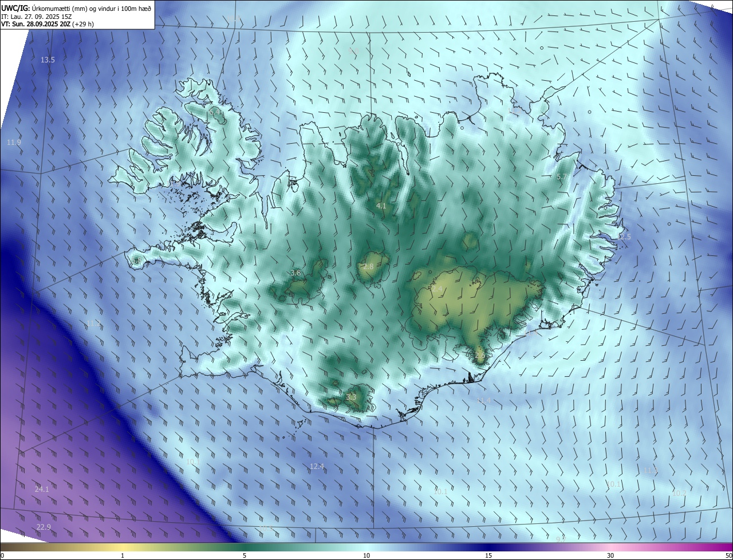
Task: Click the 2.8 value label on the map
Action: pyautogui.click(x=368, y=267)
